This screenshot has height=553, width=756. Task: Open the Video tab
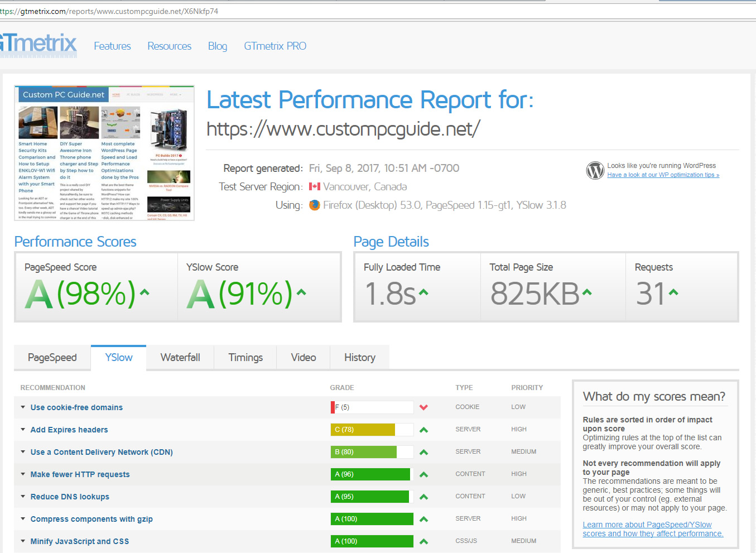coord(304,358)
